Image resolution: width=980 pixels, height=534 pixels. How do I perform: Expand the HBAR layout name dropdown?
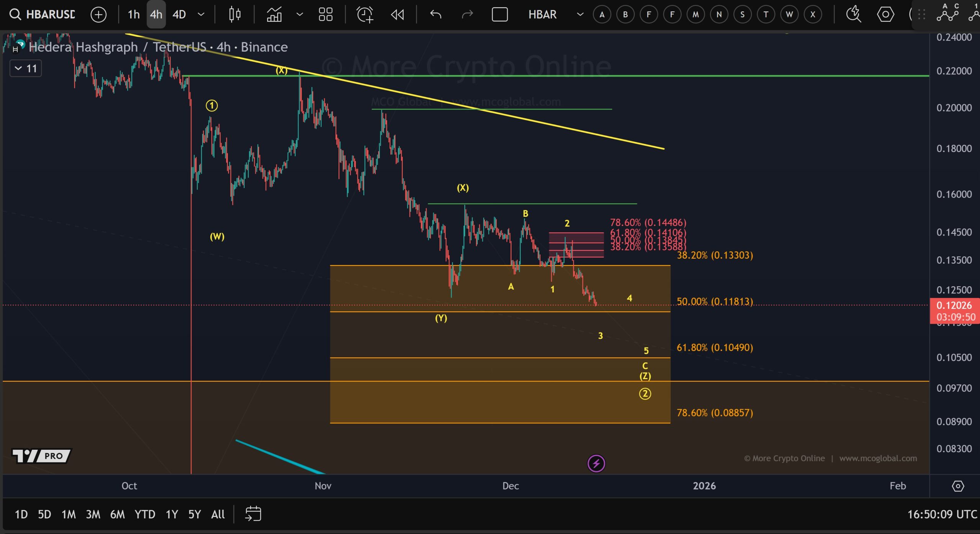[x=580, y=15]
